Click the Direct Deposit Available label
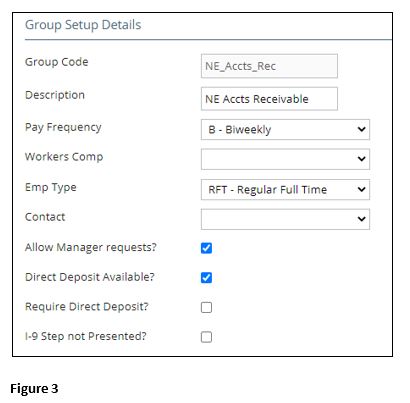410x403 pixels. coord(90,277)
